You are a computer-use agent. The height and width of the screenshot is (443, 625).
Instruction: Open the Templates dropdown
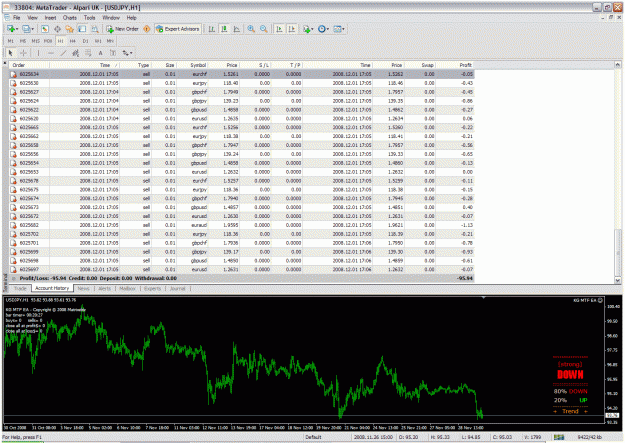[x=339, y=29]
